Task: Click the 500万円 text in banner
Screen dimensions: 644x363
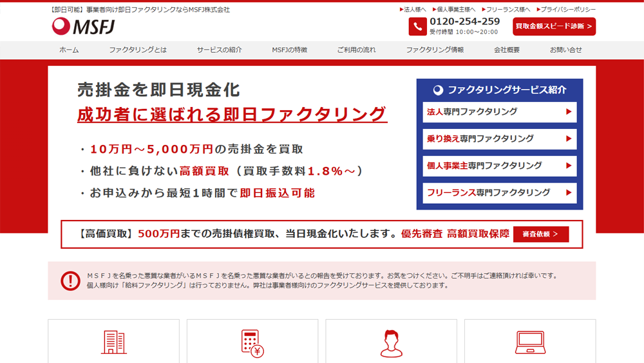Action: coord(158,234)
